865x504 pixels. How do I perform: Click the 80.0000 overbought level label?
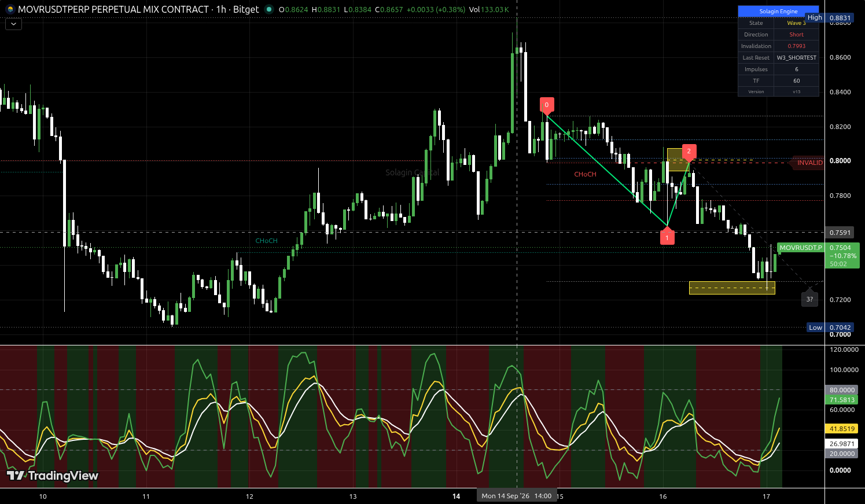[x=842, y=390]
